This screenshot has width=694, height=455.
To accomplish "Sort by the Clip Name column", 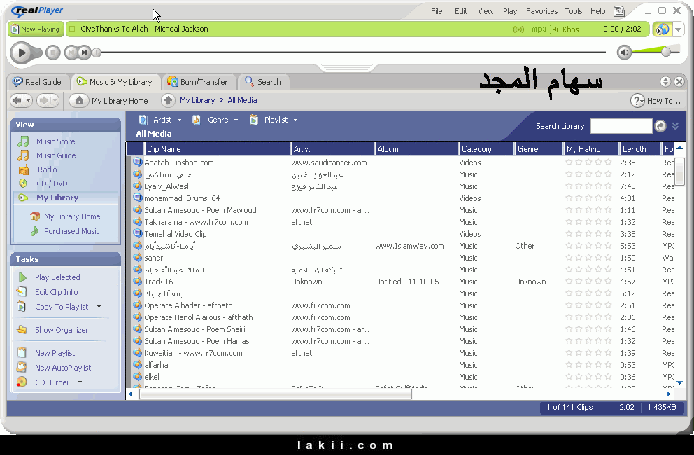I will 217,149.
